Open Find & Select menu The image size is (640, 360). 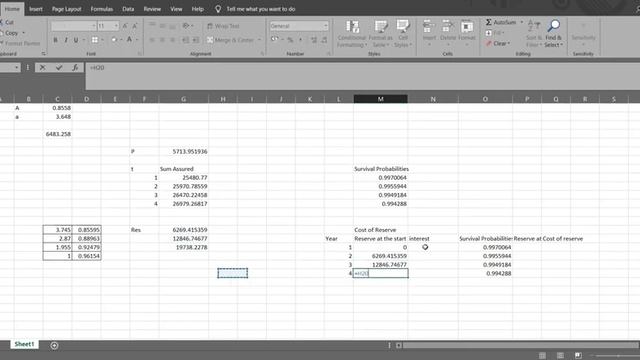pyautogui.click(x=553, y=33)
